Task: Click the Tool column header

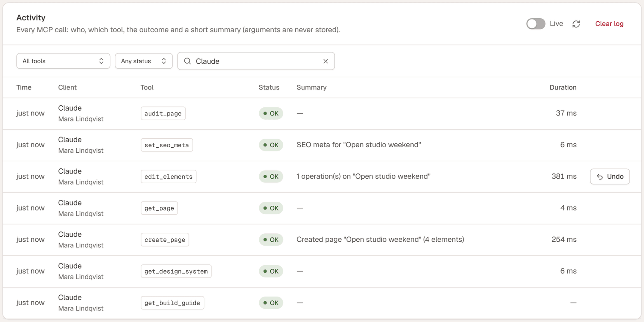Action: pos(147,87)
